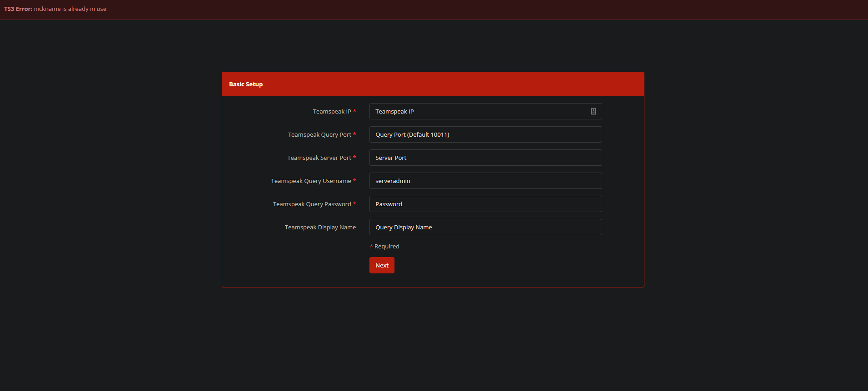Click the Query Display Name field
The width and height of the screenshot is (868, 391).
(485, 227)
